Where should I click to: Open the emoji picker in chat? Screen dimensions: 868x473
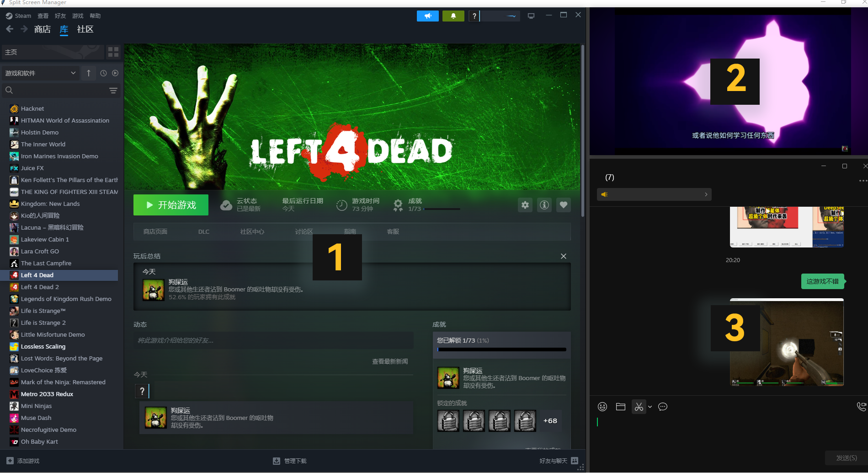tap(602, 407)
